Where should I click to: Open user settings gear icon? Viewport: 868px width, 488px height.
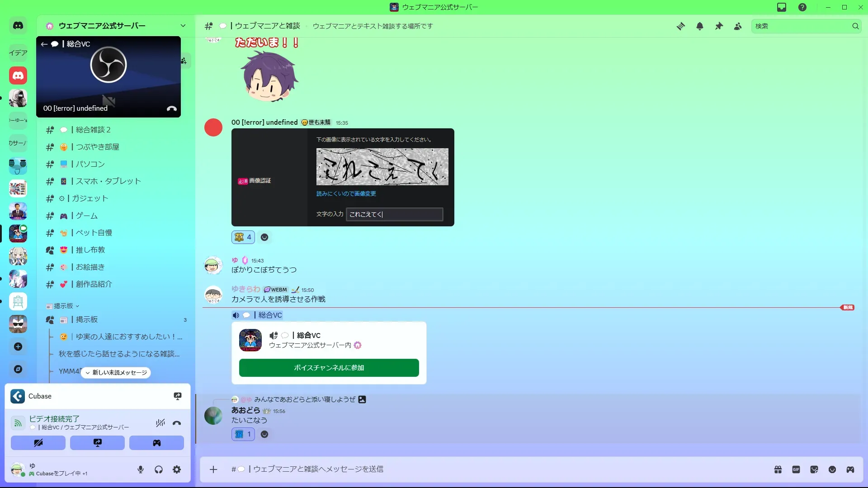tap(177, 469)
